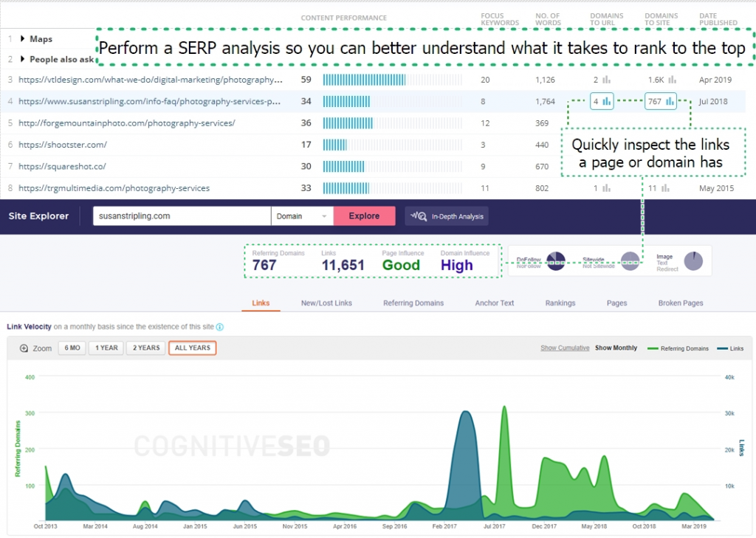Click the Page Influence Good rating

[x=401, y=265]
